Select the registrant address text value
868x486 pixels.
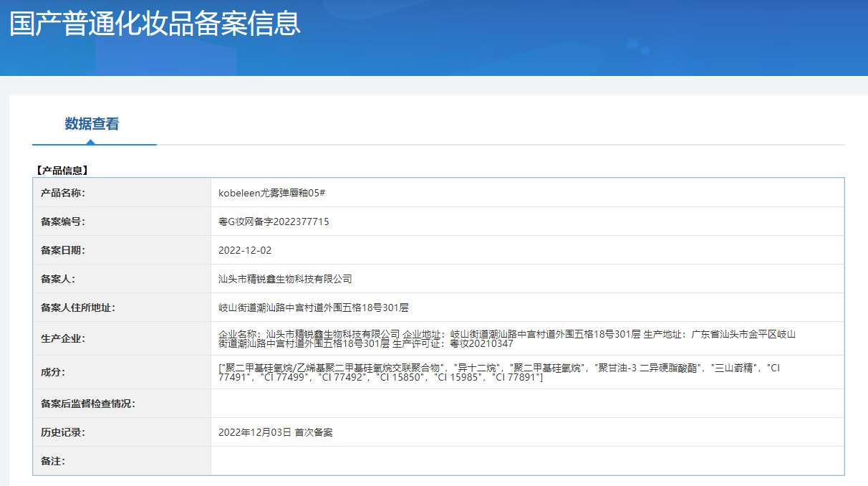pos(313,308)
